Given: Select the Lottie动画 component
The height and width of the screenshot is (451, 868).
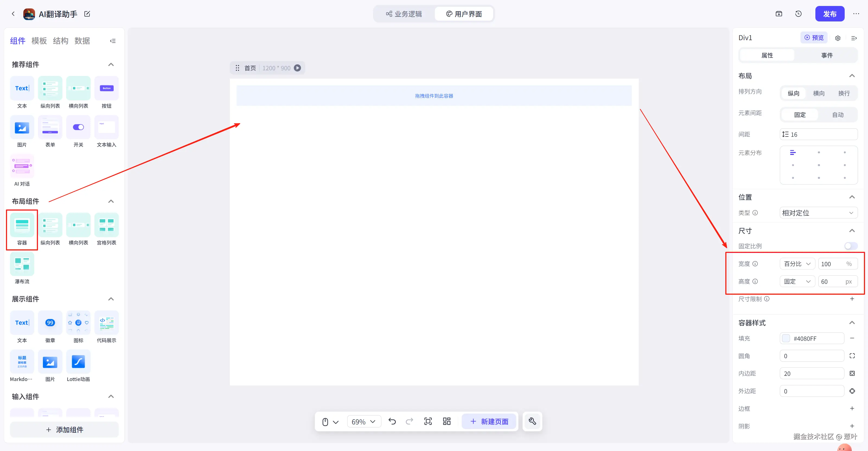Looking at the screenshot, I should [x=78, y=362].
